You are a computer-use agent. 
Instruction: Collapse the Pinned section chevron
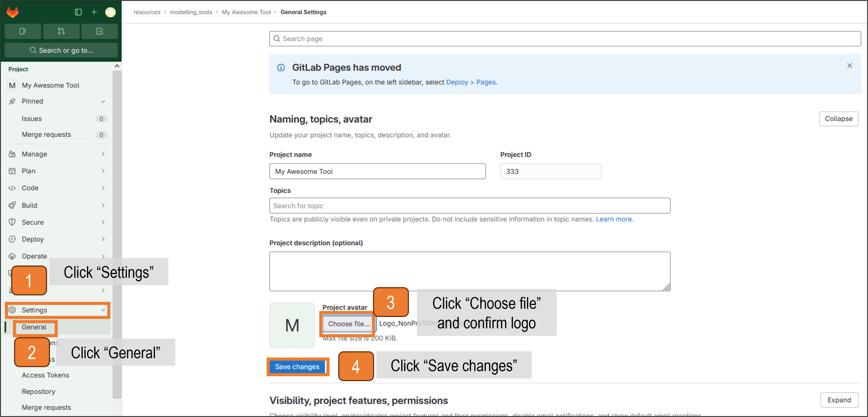(103, 101)
